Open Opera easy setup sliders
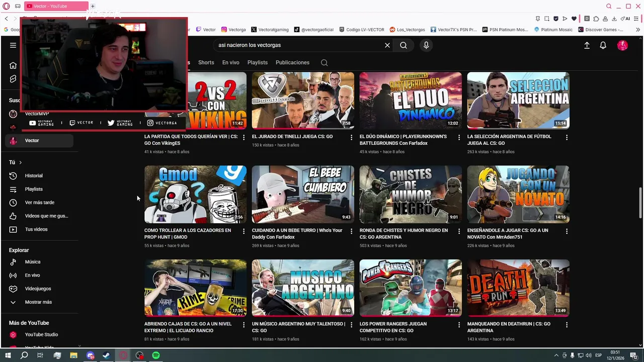The height and width of the screenshot is (362, 644). click(637, 19)
